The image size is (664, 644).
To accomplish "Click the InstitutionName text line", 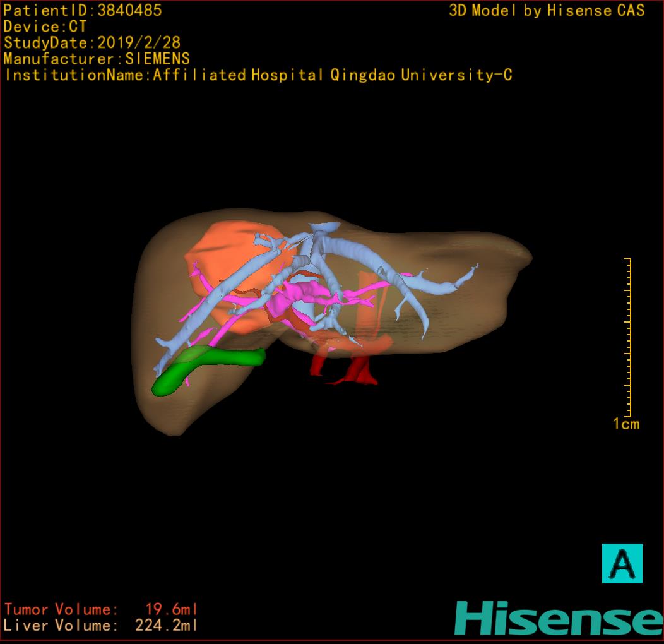I will pos(258,75).
